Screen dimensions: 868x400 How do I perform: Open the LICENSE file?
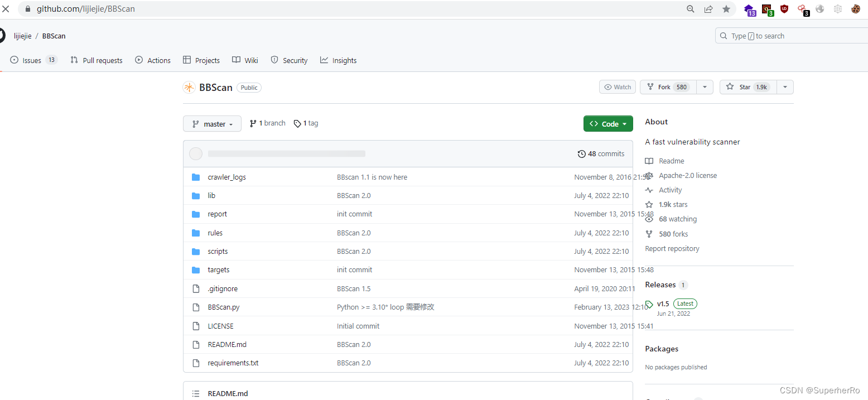220,326
